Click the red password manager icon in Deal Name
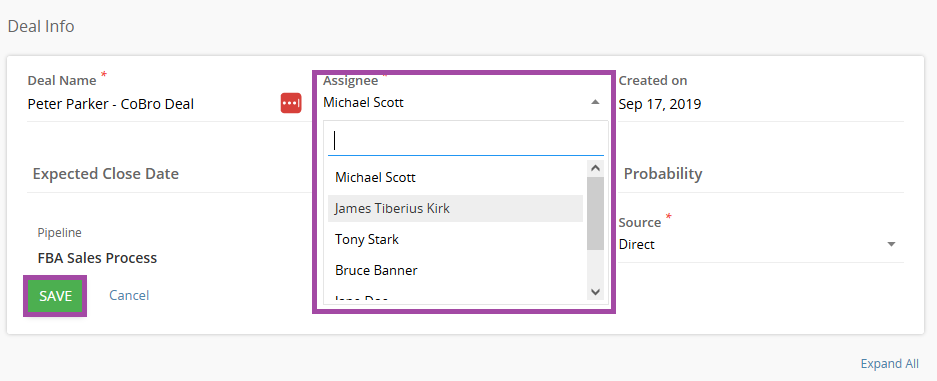The width and height of the screenshot is (937, 381). [291, 103]
